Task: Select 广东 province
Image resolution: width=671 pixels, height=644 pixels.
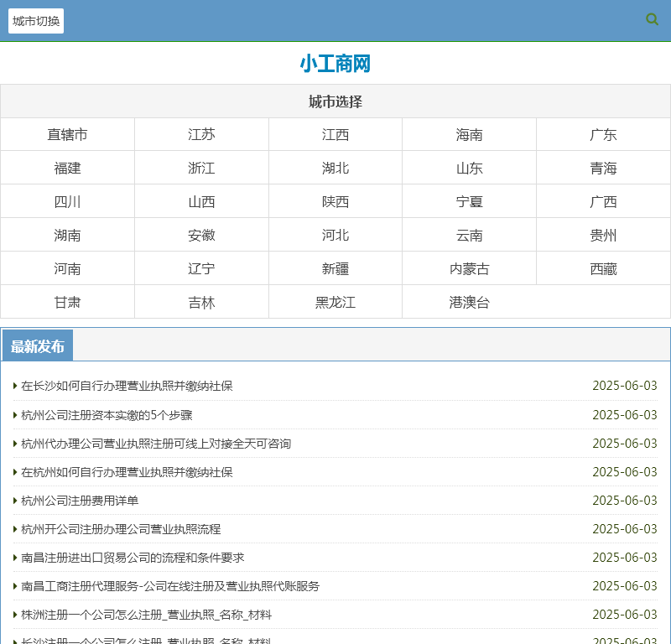Action: [x=603, y=135]
